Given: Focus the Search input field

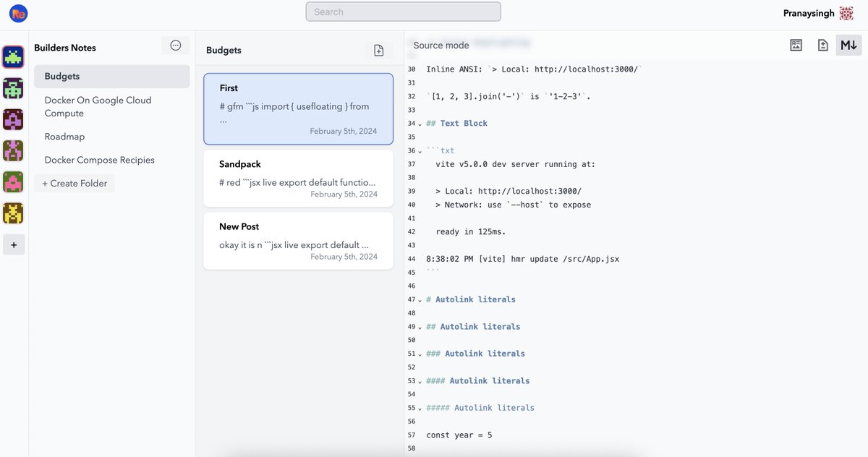Looking at the screenshot, I should (403, 12).
